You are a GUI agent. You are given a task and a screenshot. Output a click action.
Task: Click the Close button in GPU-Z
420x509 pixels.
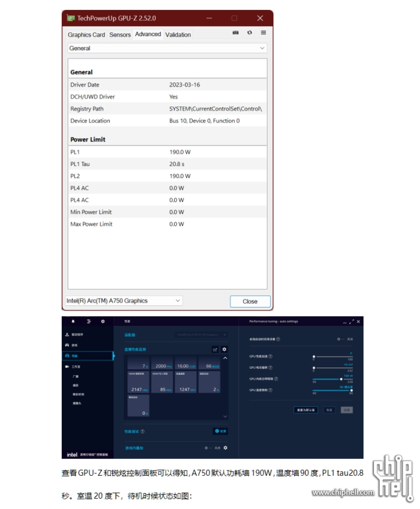tap(250, 301)
